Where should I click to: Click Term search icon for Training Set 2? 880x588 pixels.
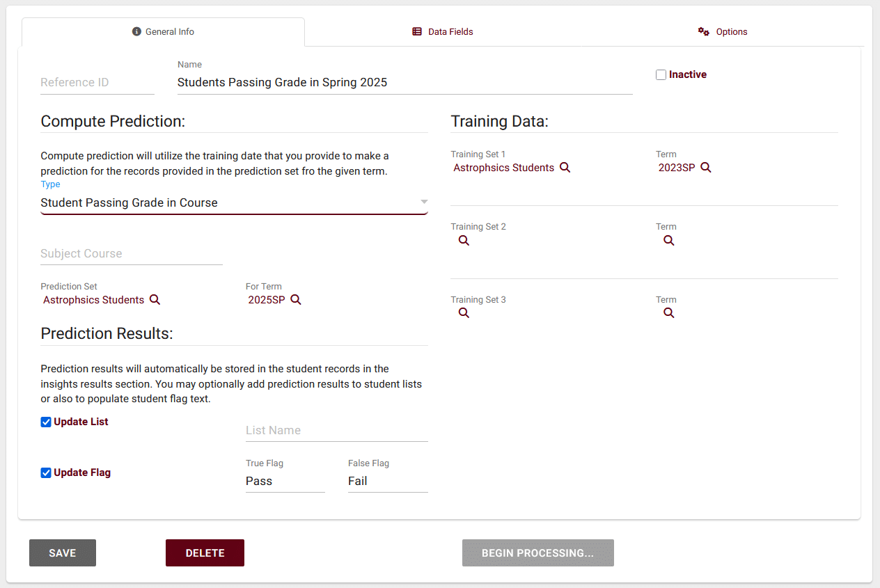click(669, 241)
